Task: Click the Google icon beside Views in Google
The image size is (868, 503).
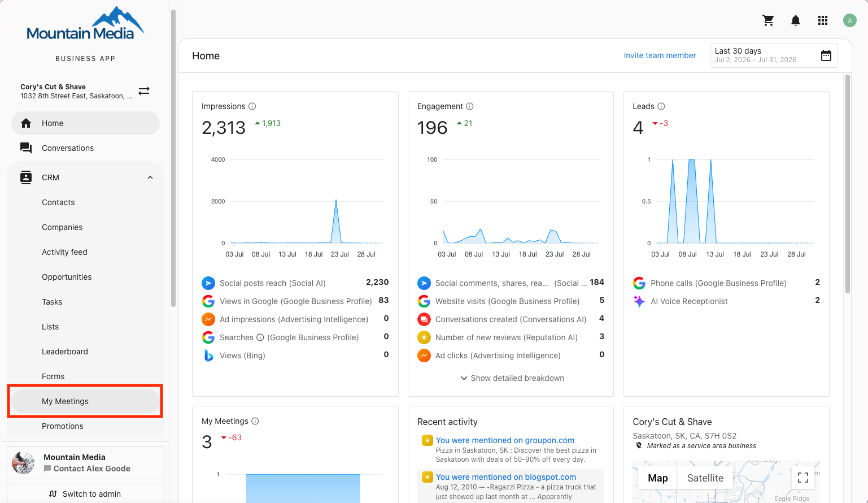Action: click(x=208, y=301)
